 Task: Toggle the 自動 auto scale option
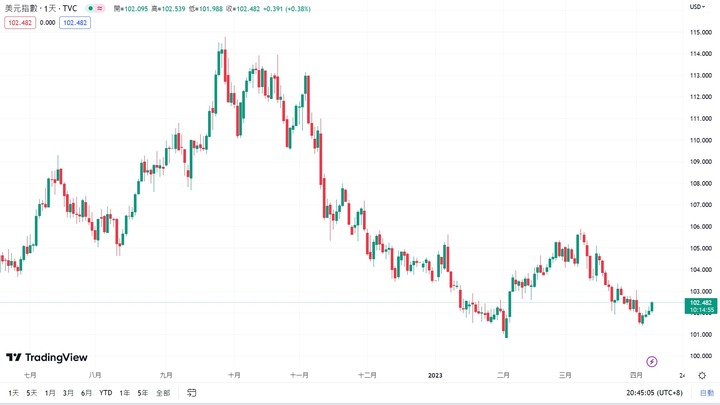(707, 393)
